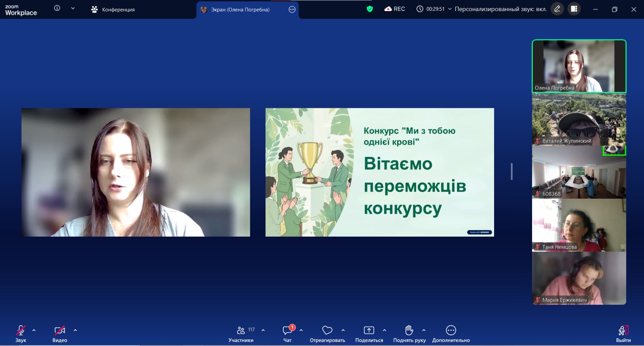The image size is (644, 346).
Task: Click the Отреагировать heart reaction icon
Action: (327, 330)
